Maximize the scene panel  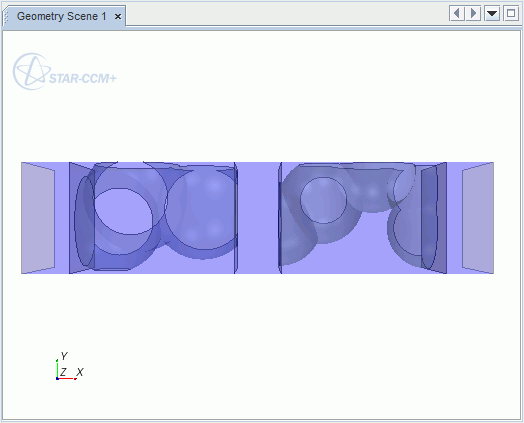click(511, 14)
